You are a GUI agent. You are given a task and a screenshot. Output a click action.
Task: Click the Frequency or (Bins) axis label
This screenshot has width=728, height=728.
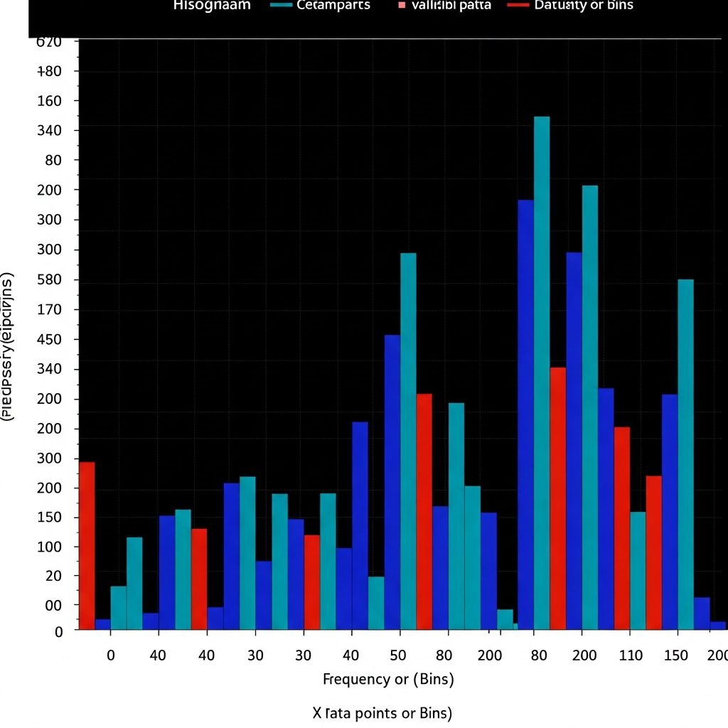[388, 679]
